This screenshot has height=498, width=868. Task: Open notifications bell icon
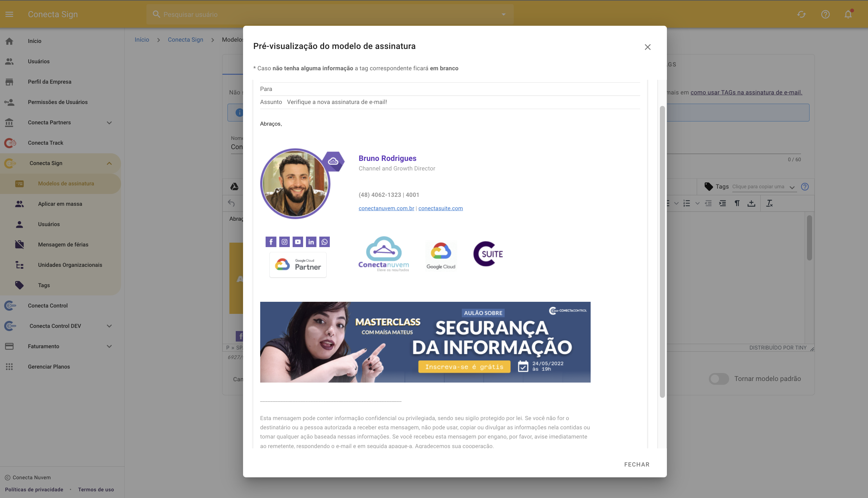(848, 14)
